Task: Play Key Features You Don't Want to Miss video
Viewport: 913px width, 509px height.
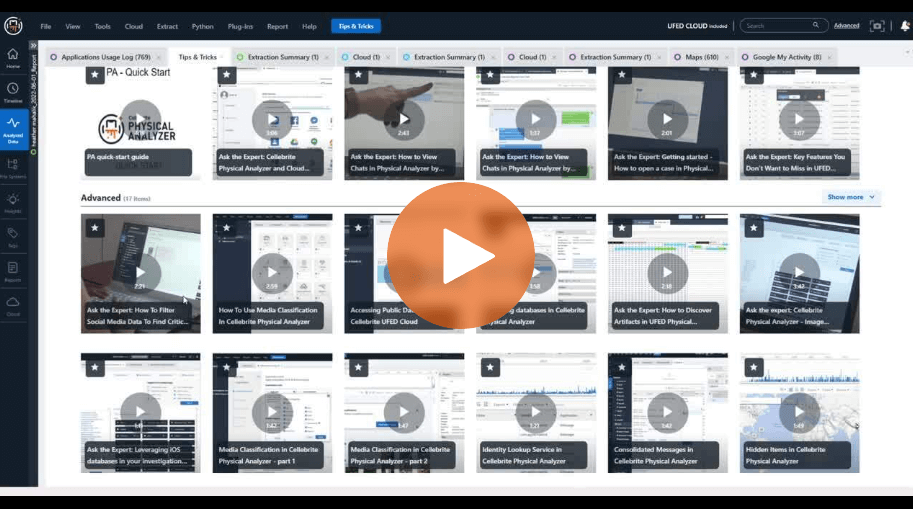Action: point(799,119)
